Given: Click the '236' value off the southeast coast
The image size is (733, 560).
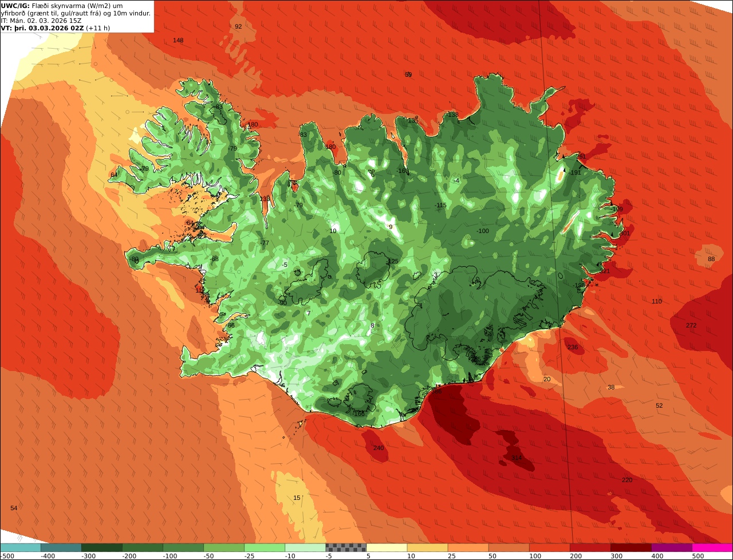Looking at the screenshot, I should coord(573,347).
